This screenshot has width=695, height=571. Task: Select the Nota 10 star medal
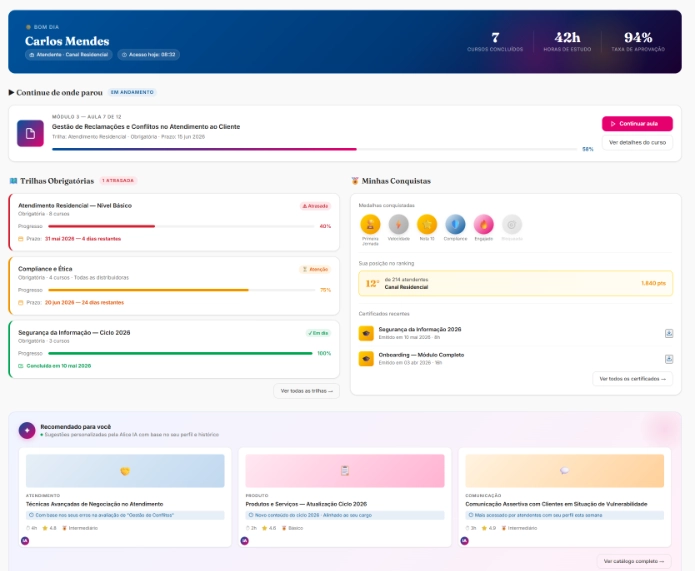coord(427,224)
